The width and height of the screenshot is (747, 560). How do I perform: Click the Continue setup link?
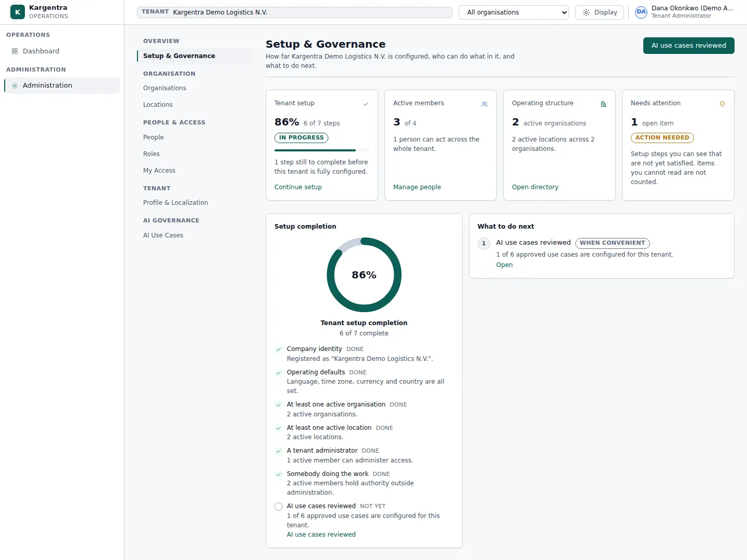coord(298,187)
